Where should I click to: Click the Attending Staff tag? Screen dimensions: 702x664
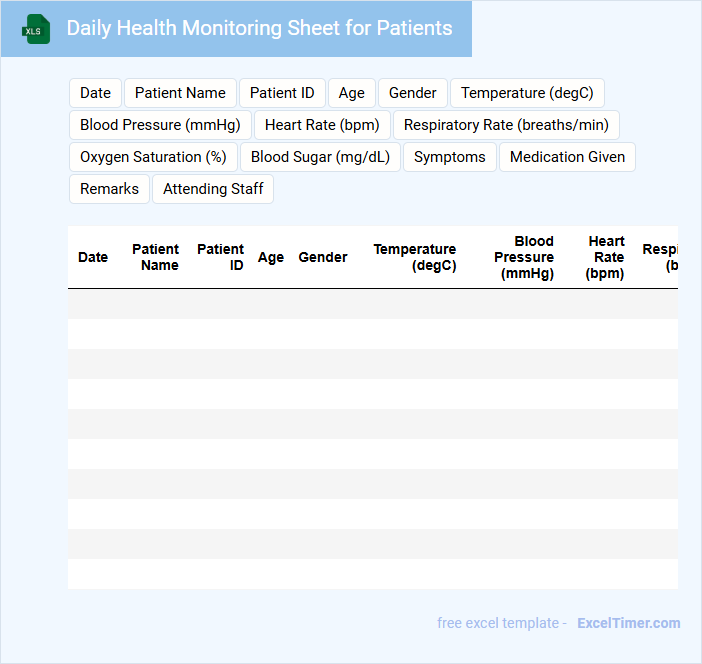[x=212, y=189]
